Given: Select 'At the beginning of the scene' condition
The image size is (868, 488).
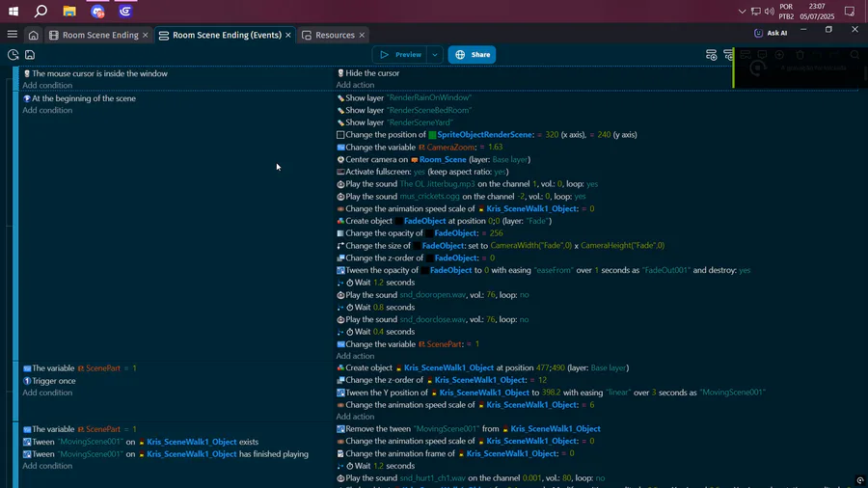Looking at the screenshot, I should click(x=79, y=98).
